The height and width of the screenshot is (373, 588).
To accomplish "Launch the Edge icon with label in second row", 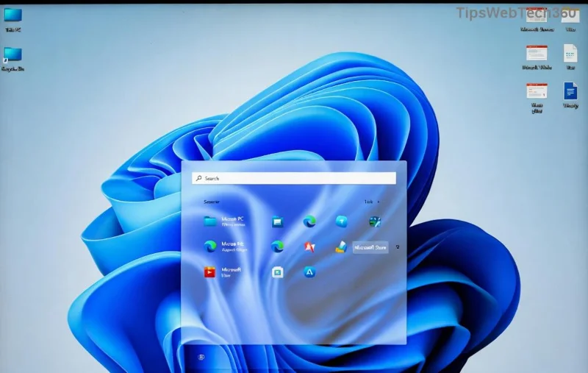I will click(x=210, y=246).
